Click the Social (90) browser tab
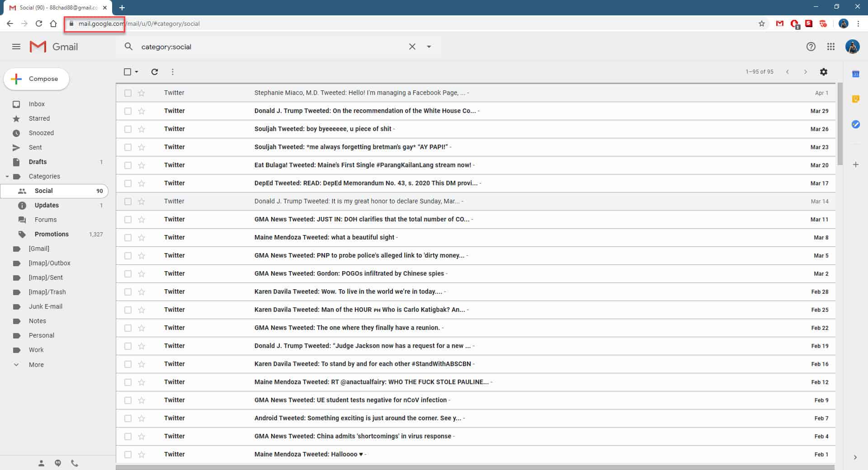Viewport: 868px width, 470px height. [x=59, y=8]
